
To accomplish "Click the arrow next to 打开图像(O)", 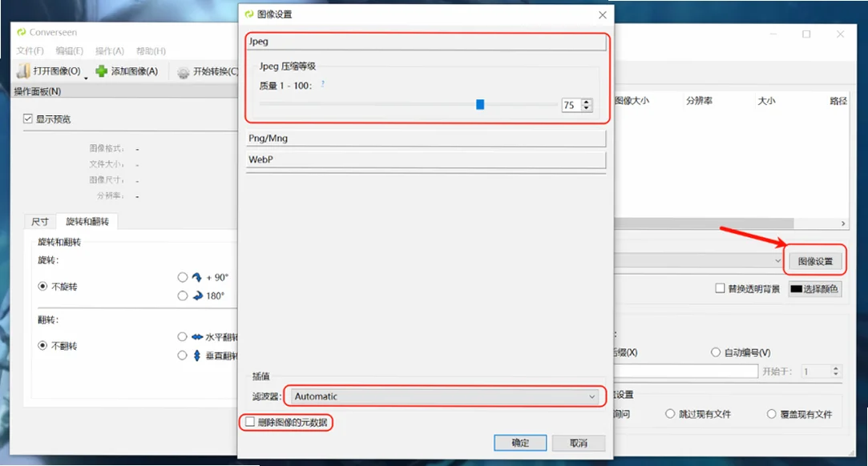I will [86, 78].
